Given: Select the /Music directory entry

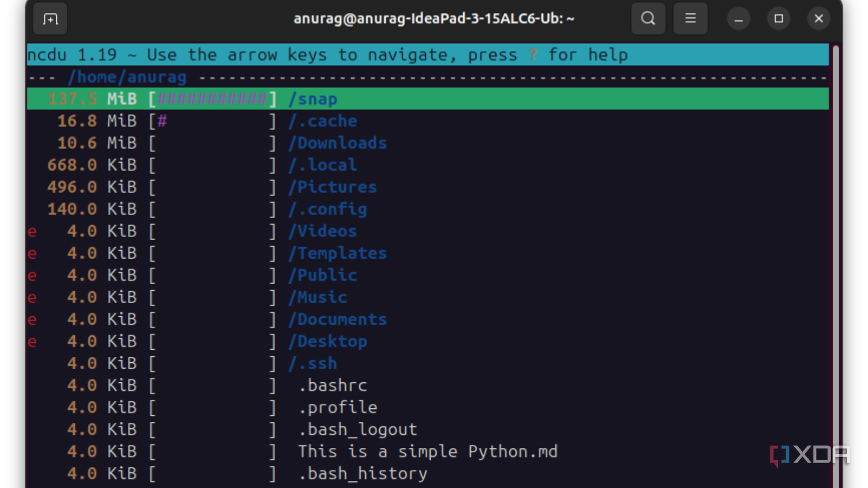Looking at the screenshot, I should pos(317,297).
